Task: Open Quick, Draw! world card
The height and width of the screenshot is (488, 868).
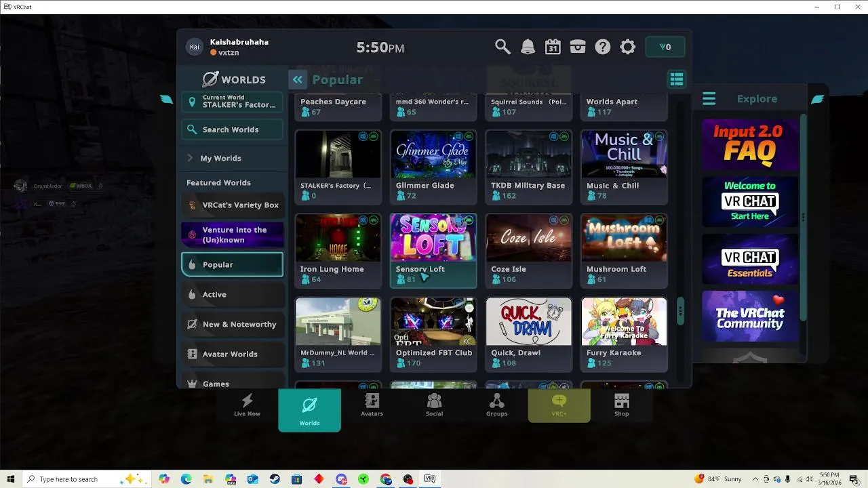Action: point(529,334)
